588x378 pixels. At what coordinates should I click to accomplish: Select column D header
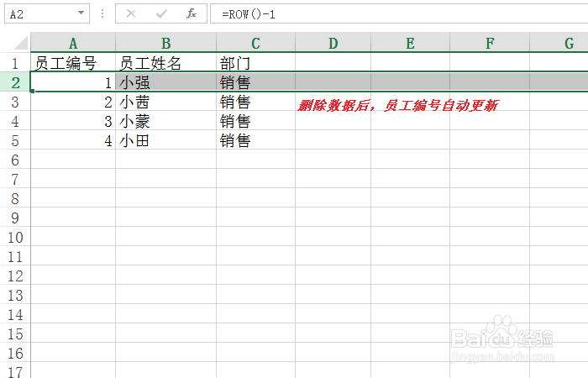tap(333, 43)
